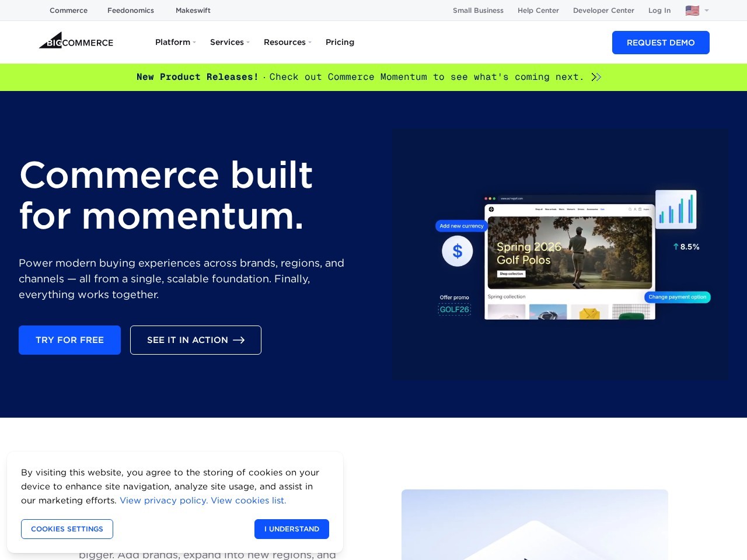The image size is (747, 560).
Task: Click the BigCommerce logo
Action: (76, 41)
